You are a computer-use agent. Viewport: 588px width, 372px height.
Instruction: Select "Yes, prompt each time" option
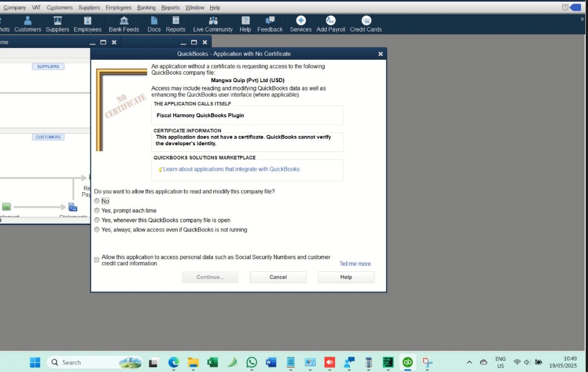[97, 210]
